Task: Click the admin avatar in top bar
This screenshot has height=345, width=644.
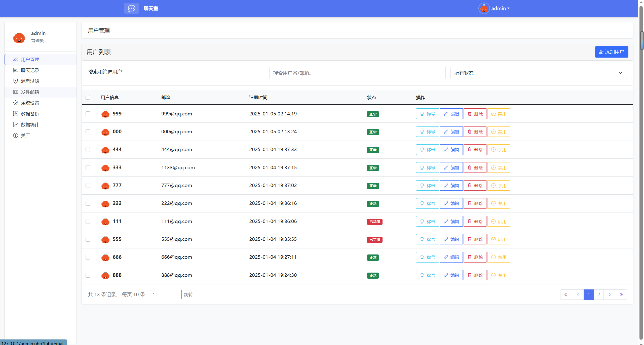Action: point(484,8)
